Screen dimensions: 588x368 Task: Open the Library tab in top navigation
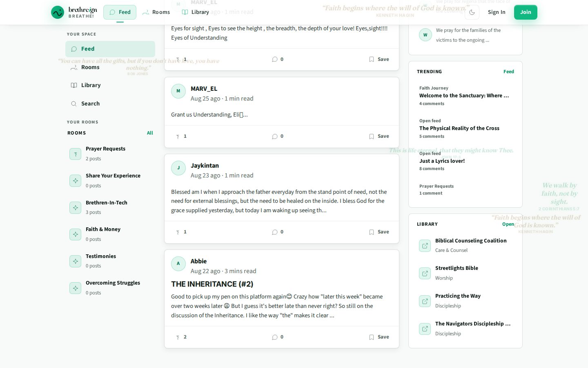pyautogui.click(x=195, y=12)
